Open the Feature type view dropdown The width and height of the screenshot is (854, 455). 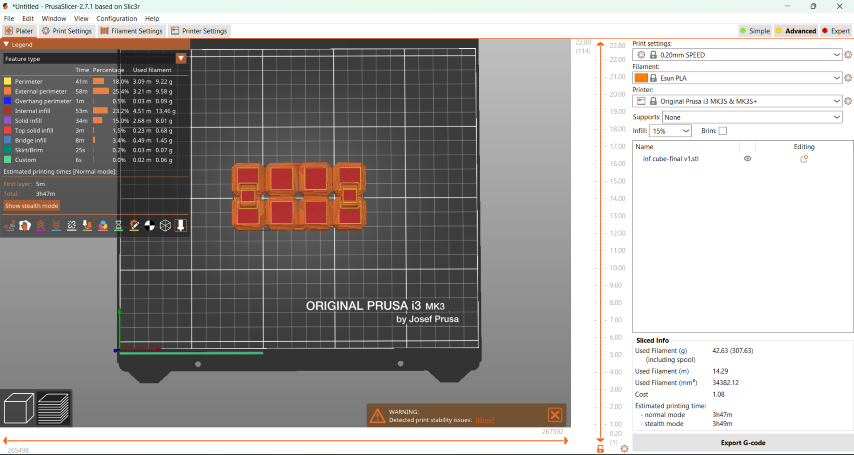pyautogui.click(x=181, y=58)
